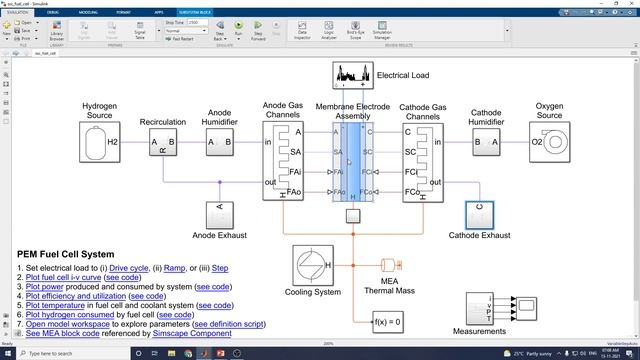Click the Stop Time input field
This screenshot has width=640, height=360.
198,22
